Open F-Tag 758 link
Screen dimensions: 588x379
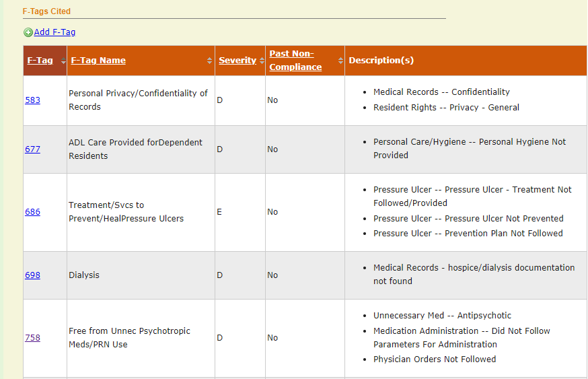[x=32, y=338]
